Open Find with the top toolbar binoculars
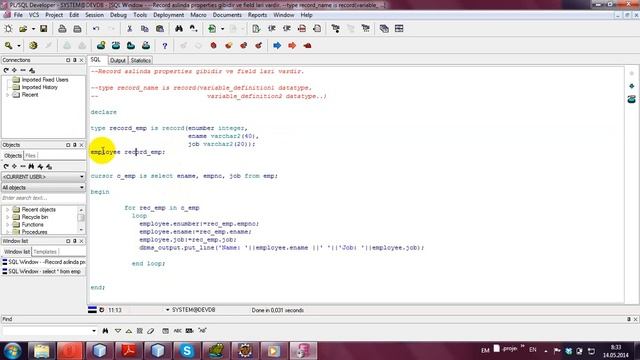Image resolution: width=640 pixels, height=360 pixels. (179, 29)
